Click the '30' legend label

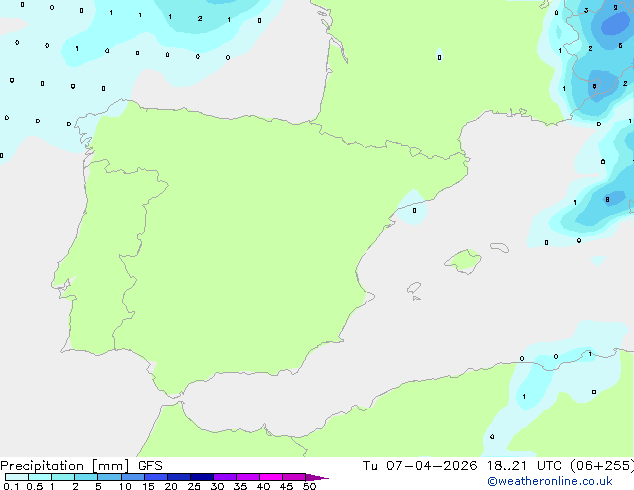[217, 486]
